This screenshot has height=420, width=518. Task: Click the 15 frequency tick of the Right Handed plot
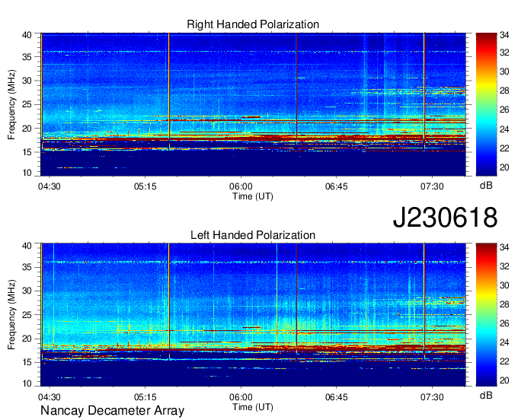tap(27, 152)
